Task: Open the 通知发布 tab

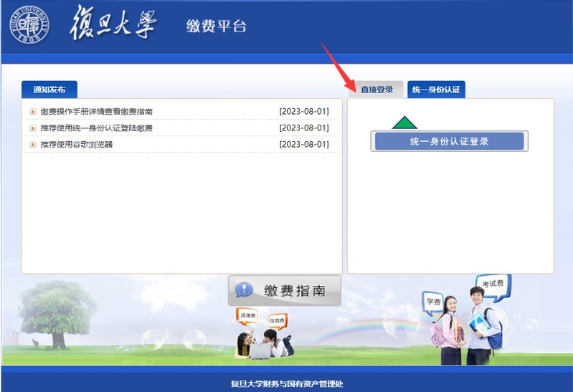Action: click(49, 90)
